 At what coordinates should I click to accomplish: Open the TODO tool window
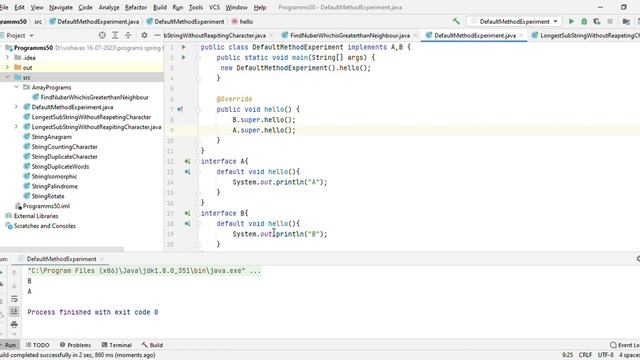pos(38,345)
